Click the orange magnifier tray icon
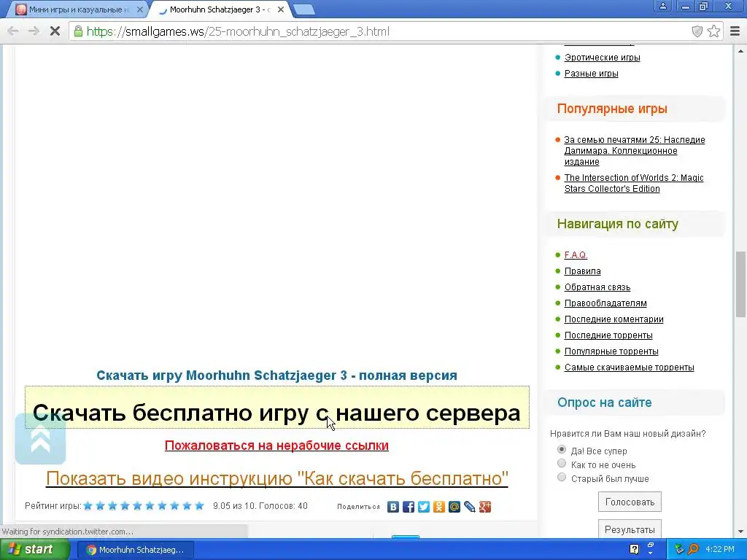 point(693,549)
